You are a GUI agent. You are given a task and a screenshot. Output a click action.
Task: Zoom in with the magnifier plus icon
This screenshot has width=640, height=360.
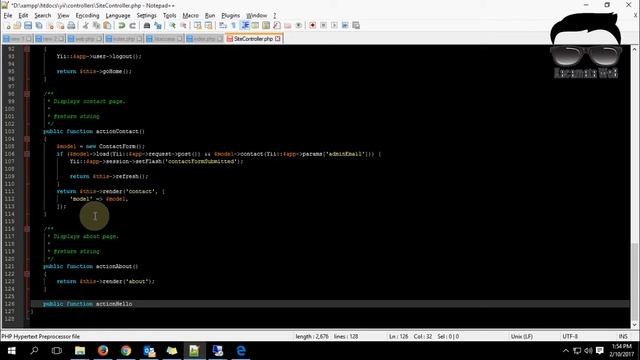pos(172,25)
